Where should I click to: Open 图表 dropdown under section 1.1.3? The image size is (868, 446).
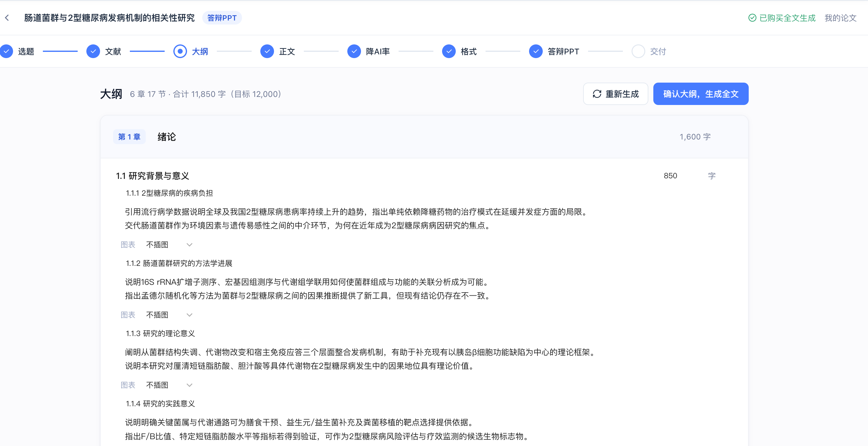pos(169,385)
